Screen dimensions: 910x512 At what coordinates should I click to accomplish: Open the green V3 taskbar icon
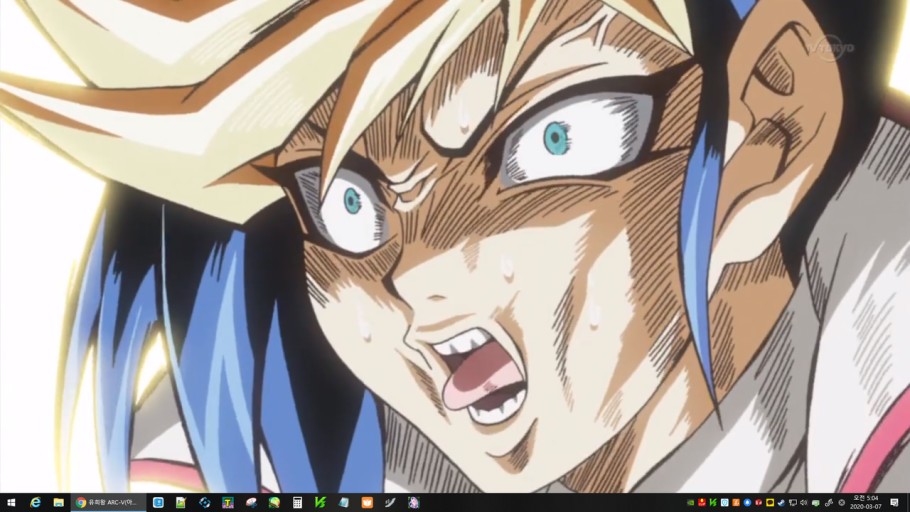point(320,503)
